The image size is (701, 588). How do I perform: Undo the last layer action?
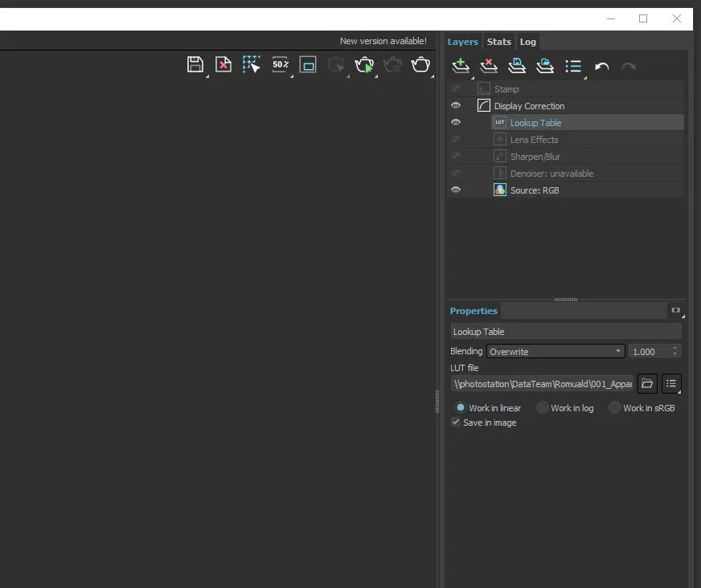click(602, 67)
